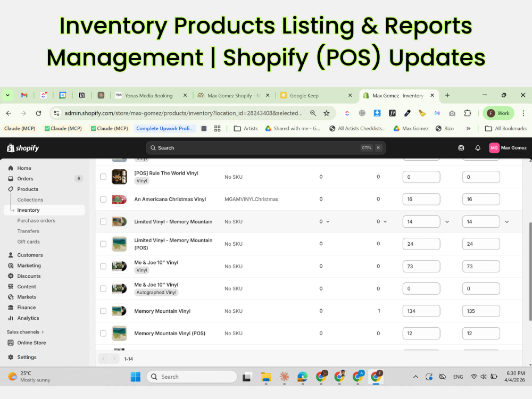Check Limited Vinyl - Memory Mountain (POS) row
532x399 pixels.
pyautogui.click(x=103, y=244)
